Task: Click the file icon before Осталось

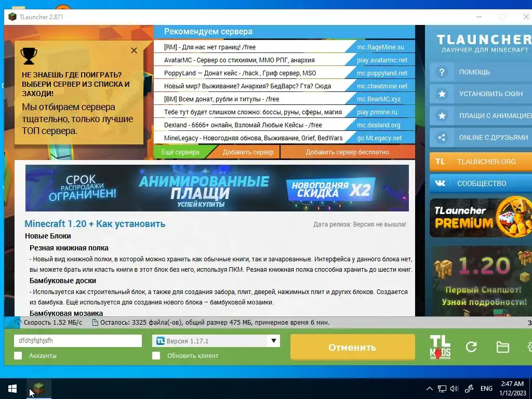Action: (96, 323)
